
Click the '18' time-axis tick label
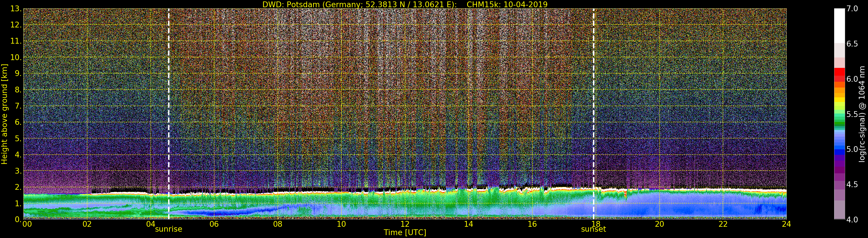coord(596,224)
